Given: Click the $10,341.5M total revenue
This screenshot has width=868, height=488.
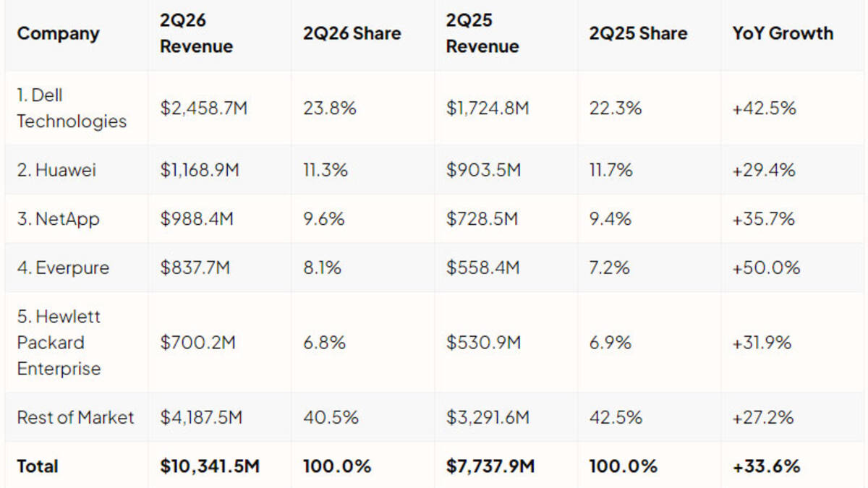Looking at the screenshot, I should coord(210,466).
